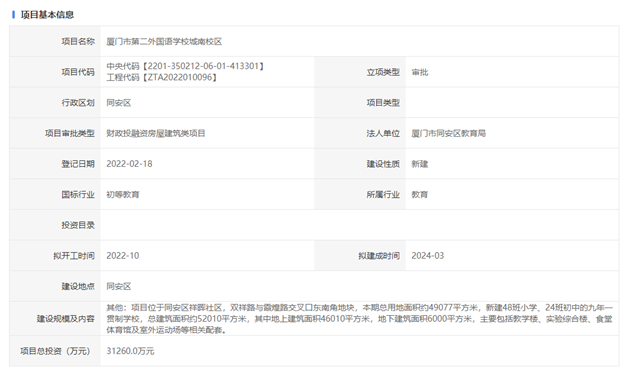Select central code 2201-350212-06-01-413301
Image resolution: width=625 pixels, height=375 pixels.
203,66
